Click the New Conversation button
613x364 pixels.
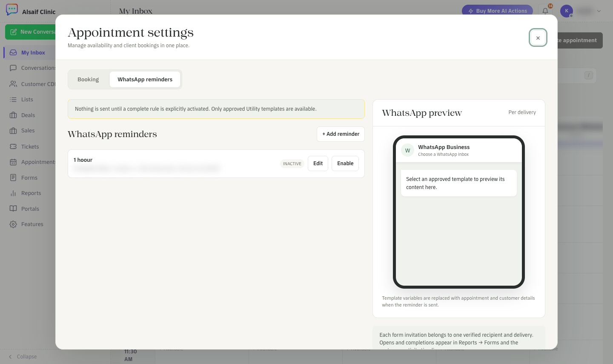tap(31, 32)
